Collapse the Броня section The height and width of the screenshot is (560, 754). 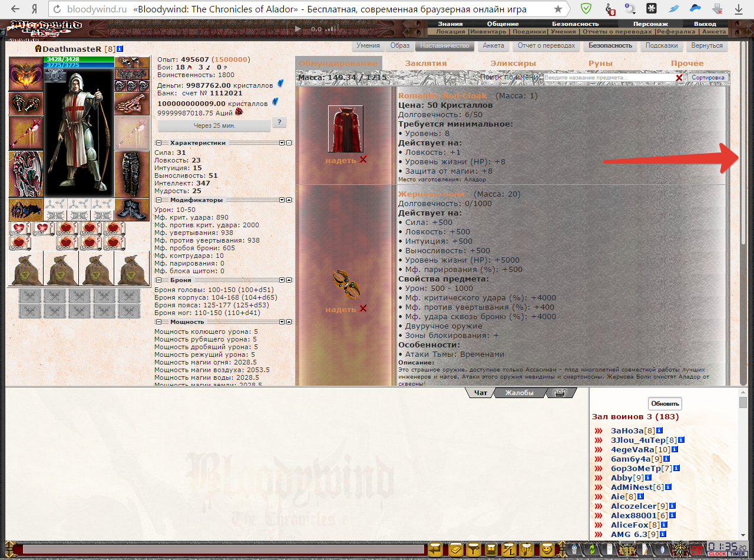[x=158, y=280]
